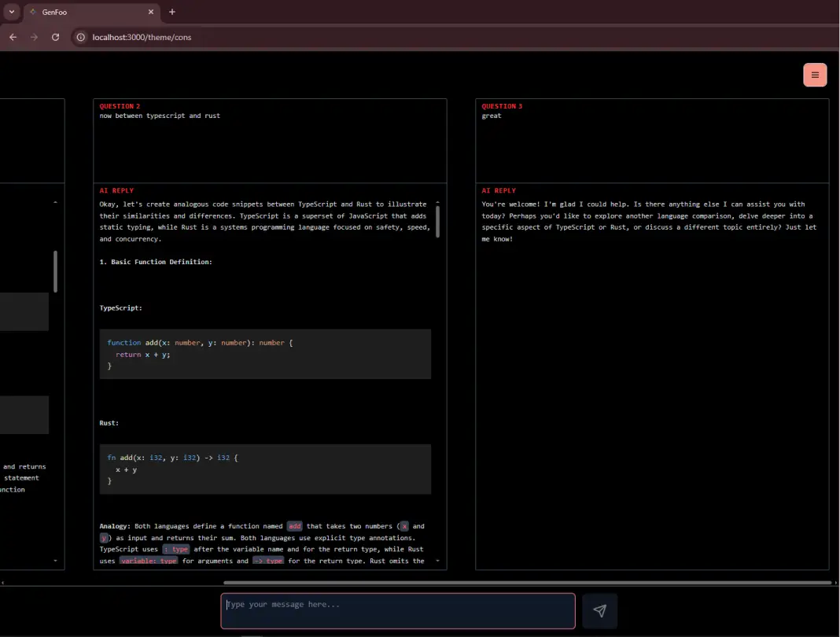Click the 'Type your message here' input

point(397,610)
